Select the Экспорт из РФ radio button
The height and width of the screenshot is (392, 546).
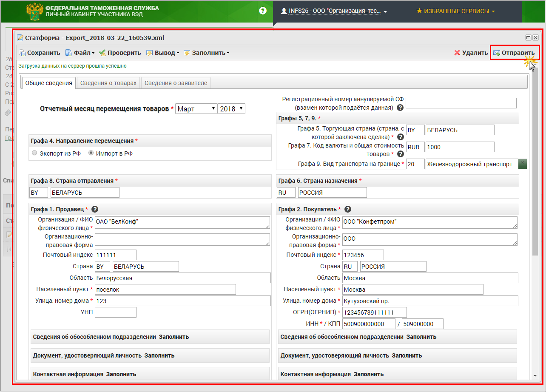(35, 153)
